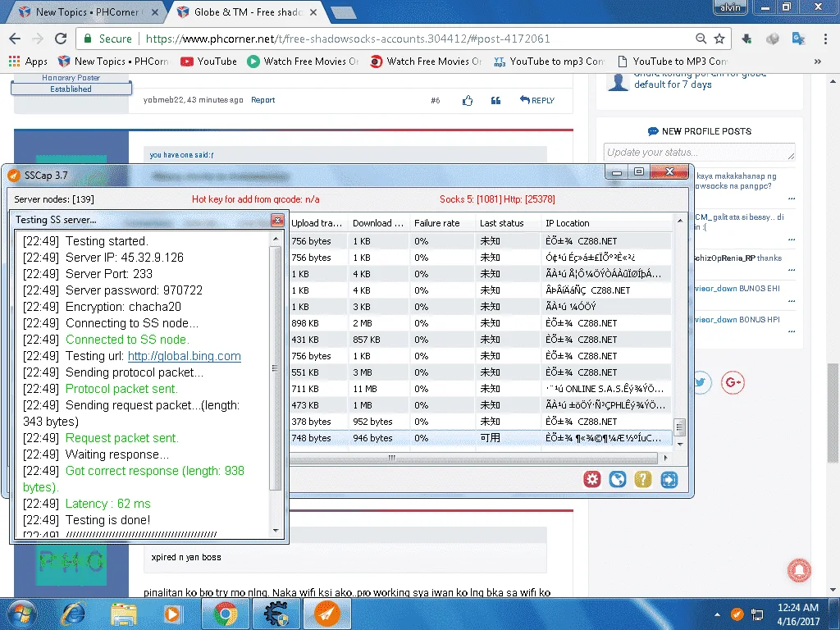
Task: Quote post #6 with quotation icon
Action: click(x=496, y=100)
